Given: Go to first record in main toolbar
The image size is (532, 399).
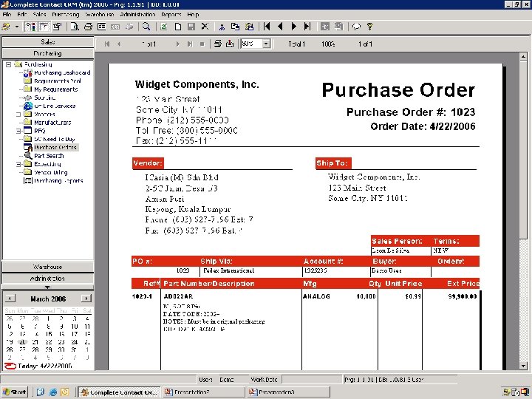Looking at the screenshot, I should pos(267,27).
